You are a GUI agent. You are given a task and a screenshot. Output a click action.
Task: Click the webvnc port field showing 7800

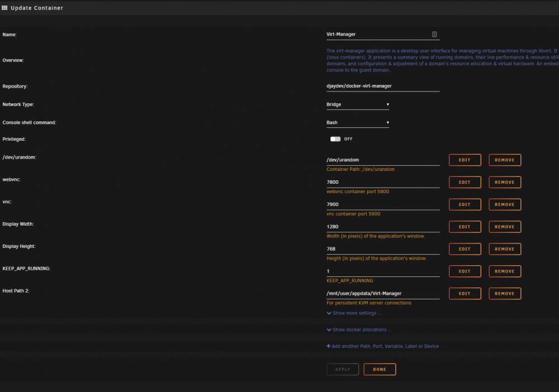[x=383, y=182]
